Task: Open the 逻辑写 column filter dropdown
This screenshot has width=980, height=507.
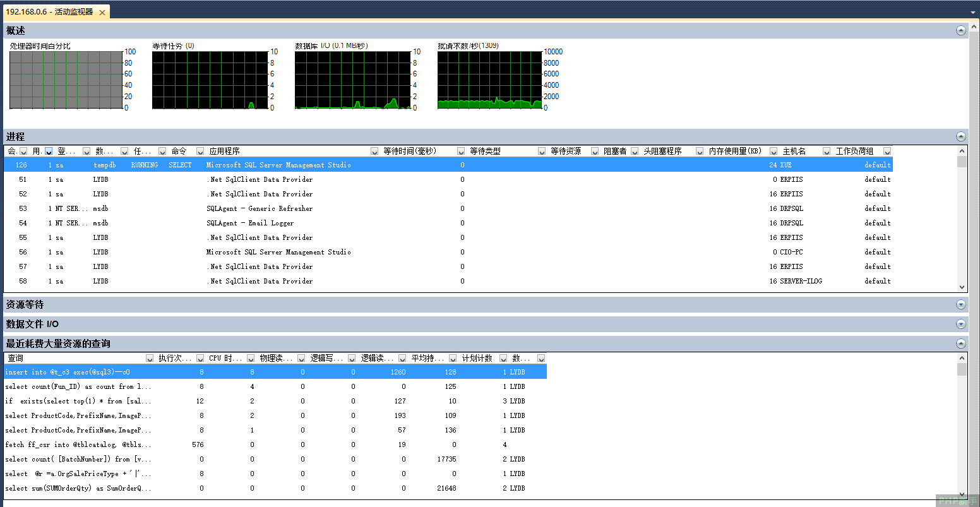Action: (x=352, y=359)
